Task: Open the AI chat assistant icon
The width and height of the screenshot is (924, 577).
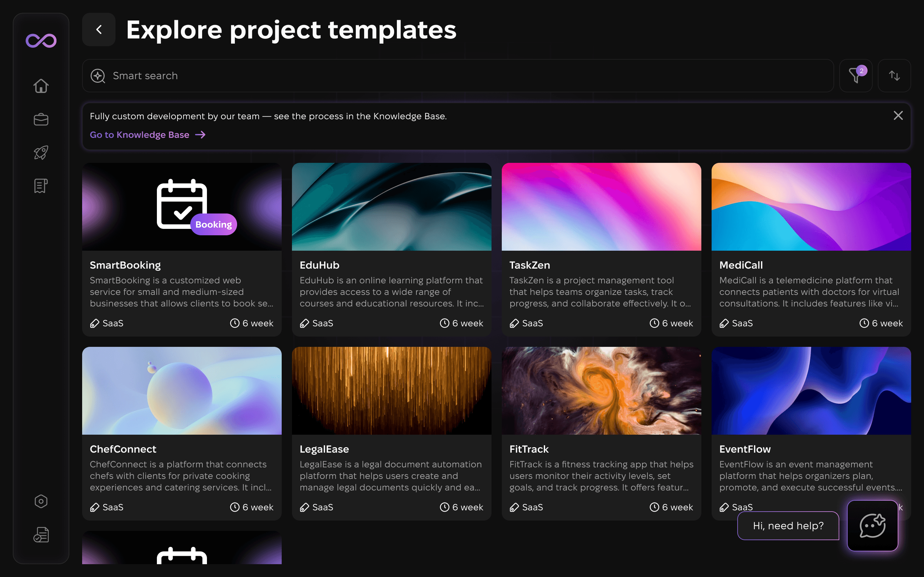Action: [872, 525]
